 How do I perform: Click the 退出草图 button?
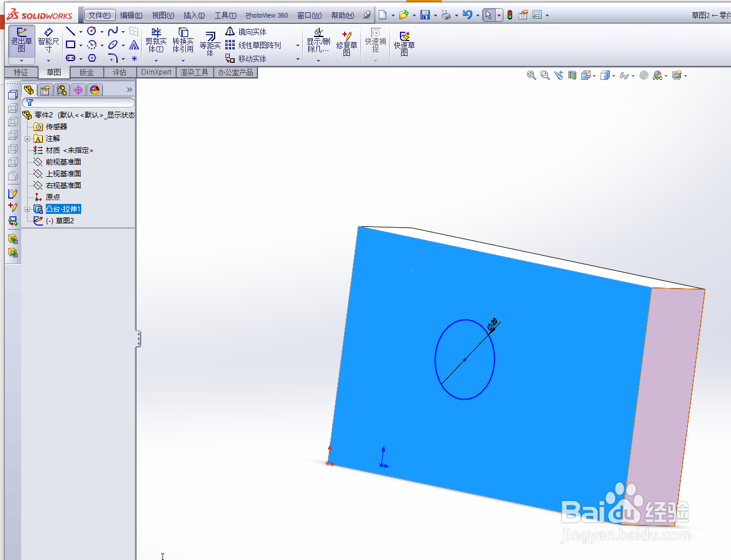pos(22,42)
